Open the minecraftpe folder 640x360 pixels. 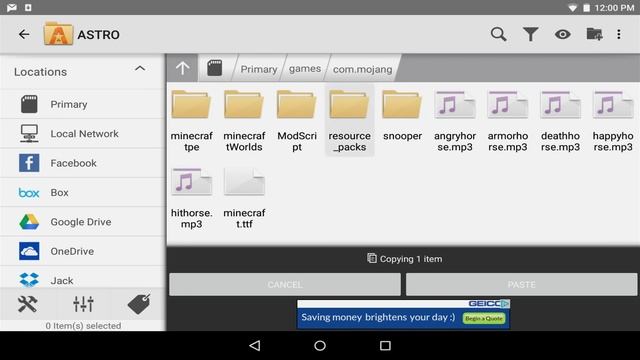191,120
